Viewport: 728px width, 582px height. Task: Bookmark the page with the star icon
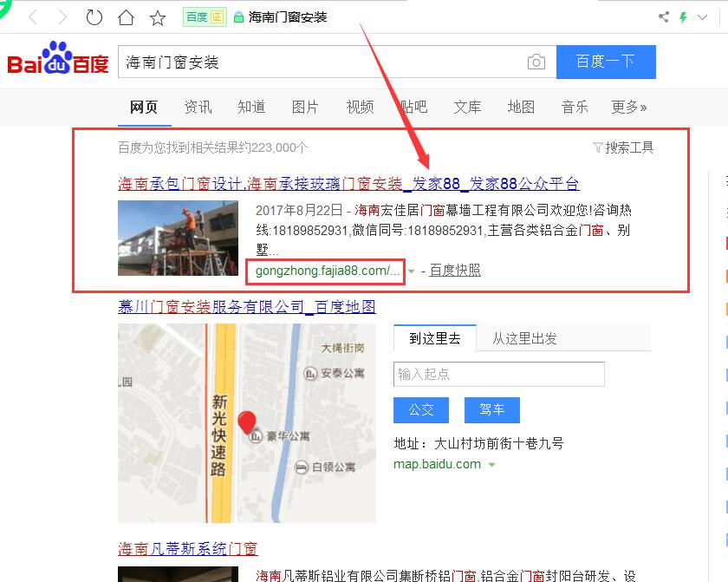pyautogui.click(x=158, y=18)
